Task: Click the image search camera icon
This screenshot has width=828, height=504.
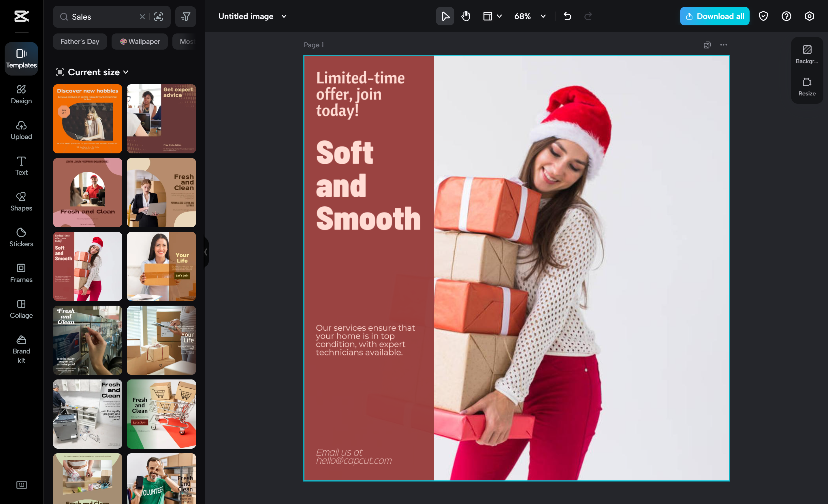Action: (x=159, y=16)
